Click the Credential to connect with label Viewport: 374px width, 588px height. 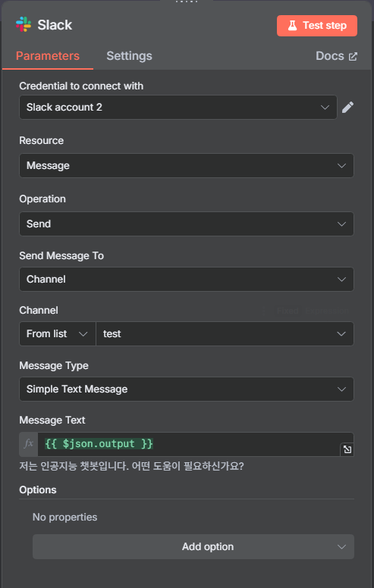point(81,86)
